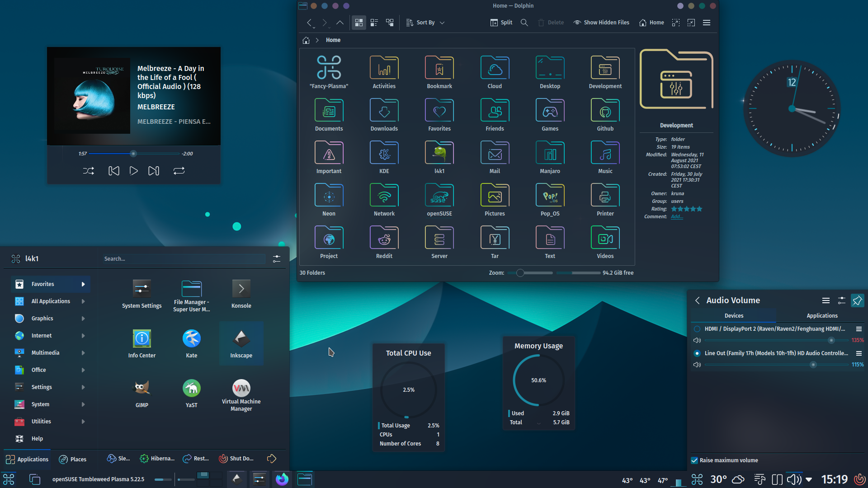Select the Applications tab in launcher

27,460
